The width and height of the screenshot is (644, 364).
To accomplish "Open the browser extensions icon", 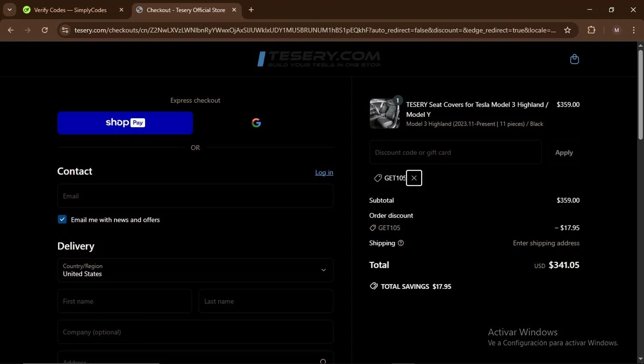I will (591, 30).
